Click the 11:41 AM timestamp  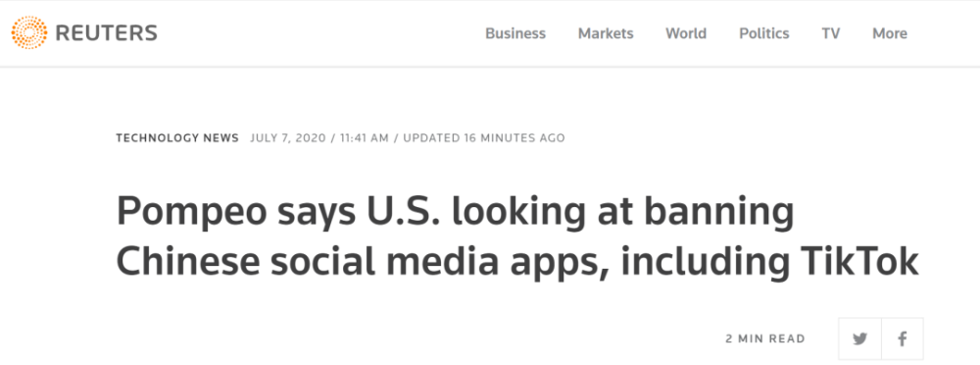point(365,137)
